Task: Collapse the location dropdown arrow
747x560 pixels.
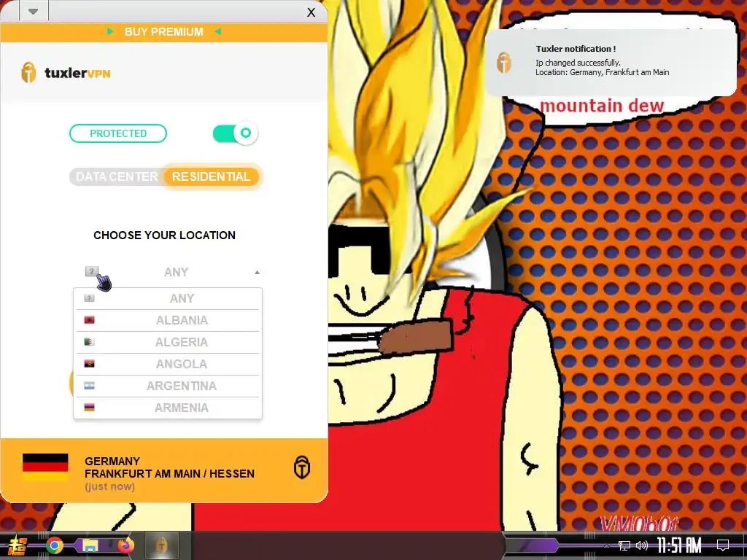Action: pos(257,273)
